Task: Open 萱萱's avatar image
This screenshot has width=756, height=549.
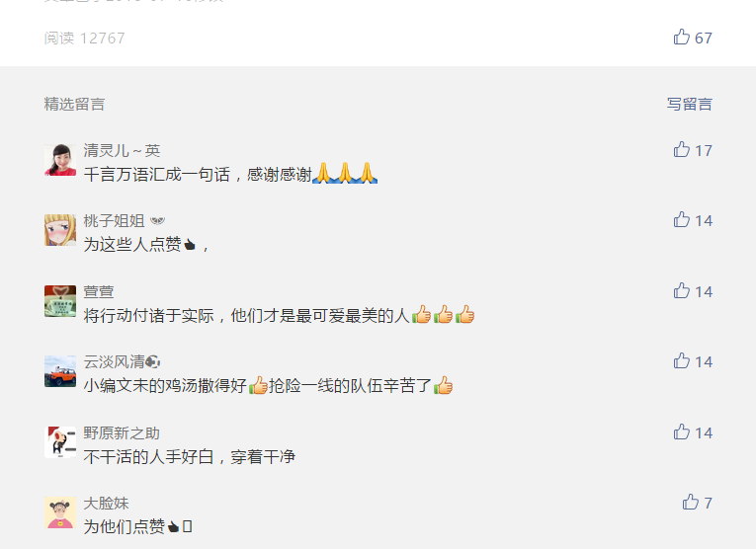Action: (60, 301)
